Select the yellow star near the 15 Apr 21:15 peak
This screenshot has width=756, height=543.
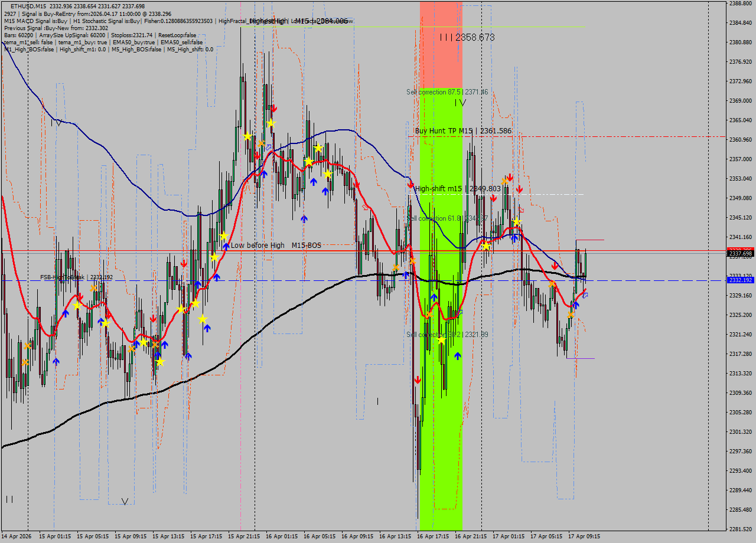tap(246, 137)
